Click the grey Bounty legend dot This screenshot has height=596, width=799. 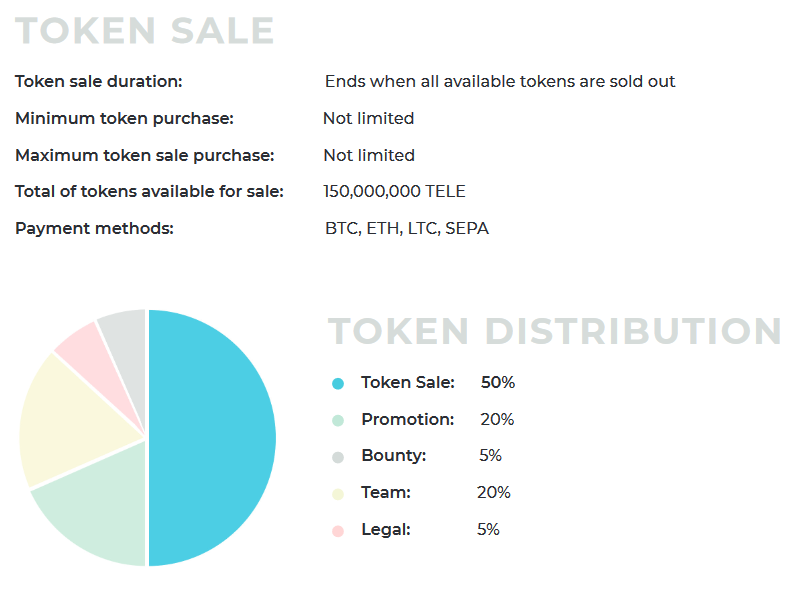338,457
